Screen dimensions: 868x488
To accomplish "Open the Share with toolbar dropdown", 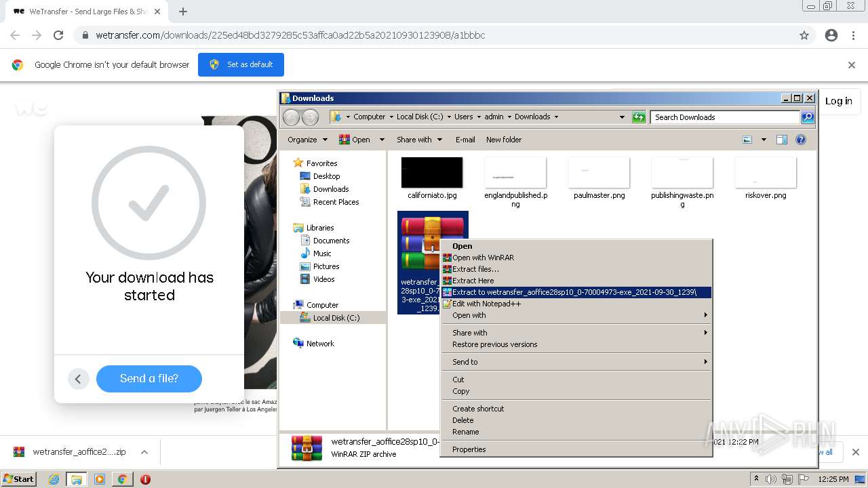I will click(419, 140).
